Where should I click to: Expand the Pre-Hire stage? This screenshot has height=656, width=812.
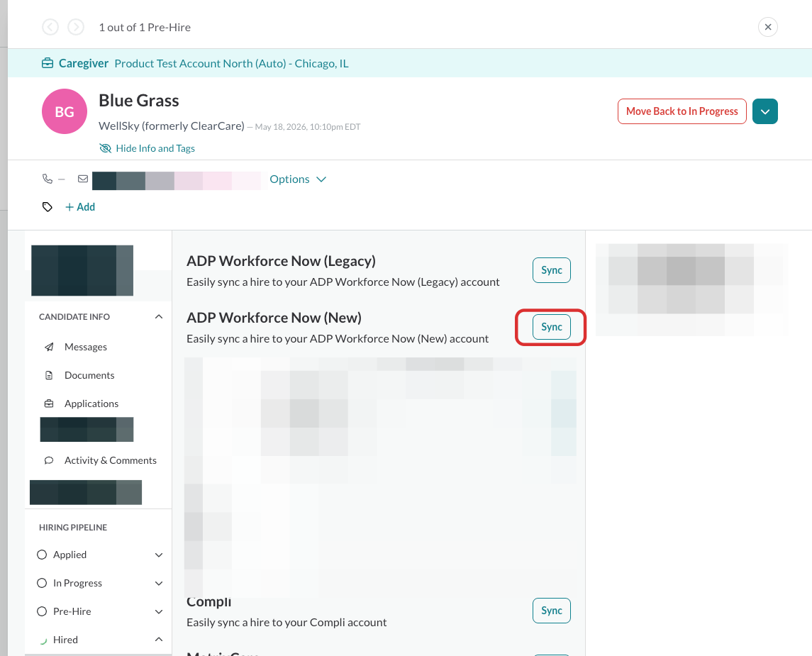pyautogui.click(x=159, y=612)
